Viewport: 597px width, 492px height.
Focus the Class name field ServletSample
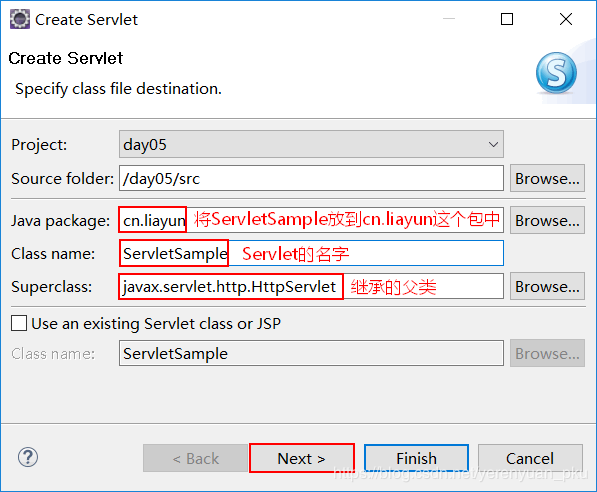pyautogui.click(x=311, y=253)
